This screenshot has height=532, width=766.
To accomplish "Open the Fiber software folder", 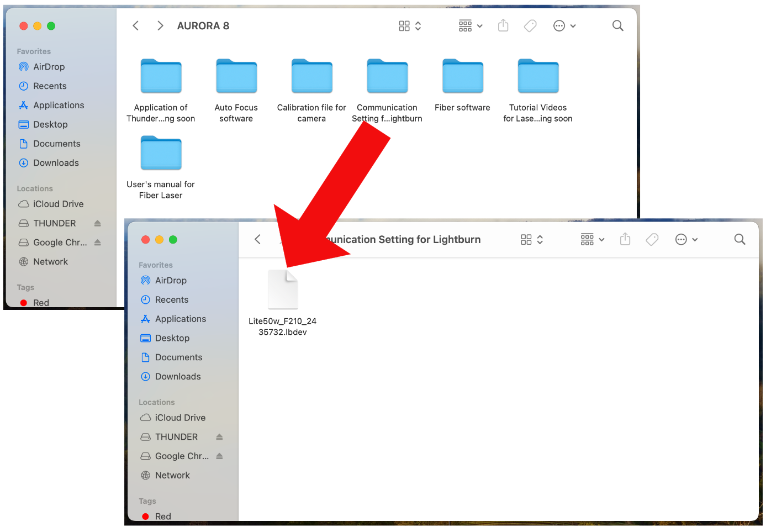I will click(x=463, y=76).
